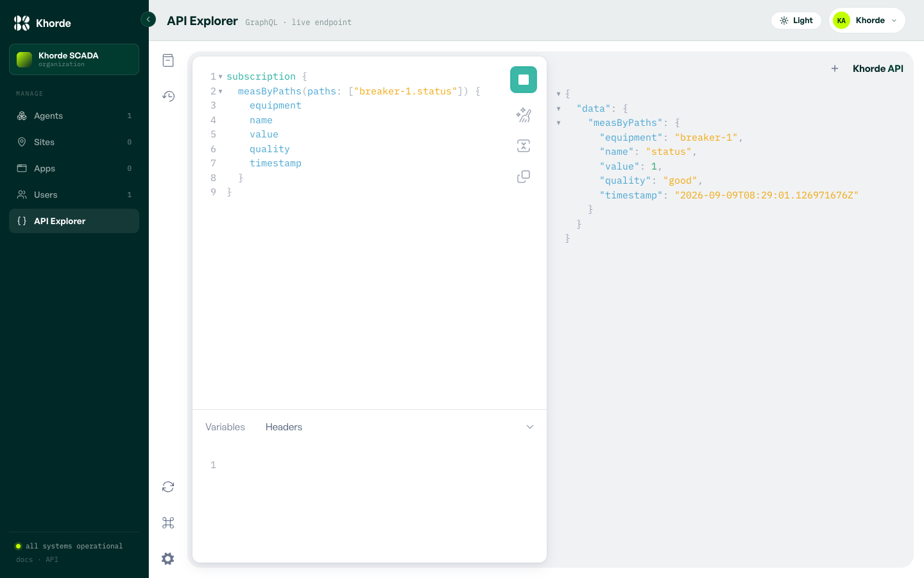The image size is (924, 578).
Task: Open the documentation explorer icon
Action: coord(168,60)
